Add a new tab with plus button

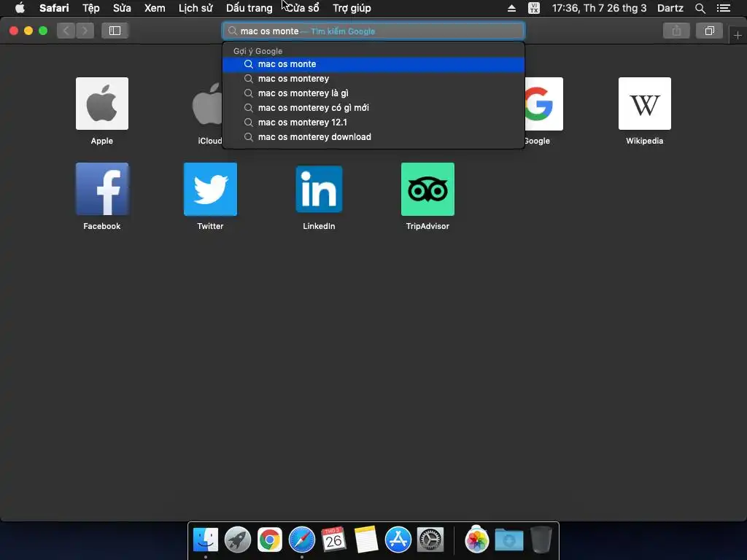click(738, 35)
